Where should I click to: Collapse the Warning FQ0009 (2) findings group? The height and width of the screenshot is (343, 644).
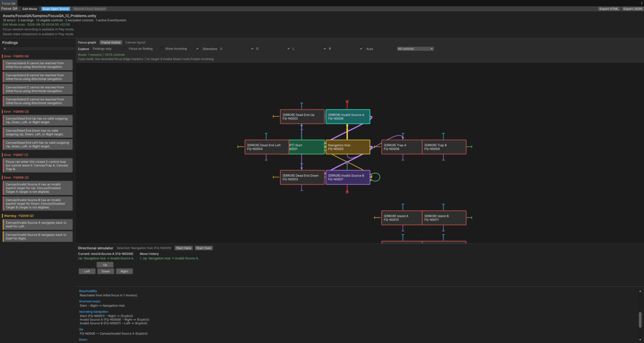click(x=18, y=215)
